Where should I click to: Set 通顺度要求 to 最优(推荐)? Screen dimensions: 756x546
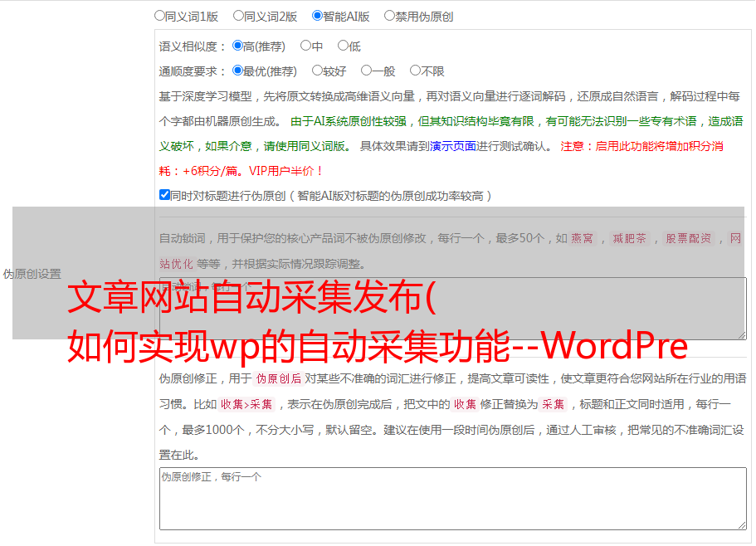237,71
